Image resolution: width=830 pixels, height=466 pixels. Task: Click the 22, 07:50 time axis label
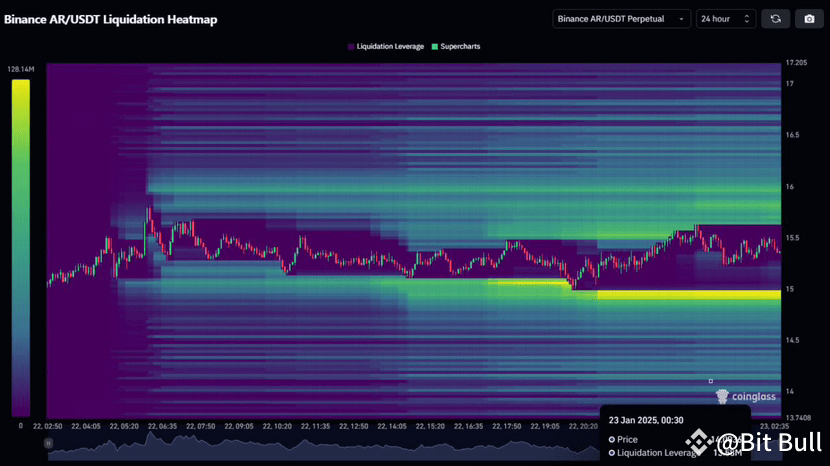click(x=201, y=426)
